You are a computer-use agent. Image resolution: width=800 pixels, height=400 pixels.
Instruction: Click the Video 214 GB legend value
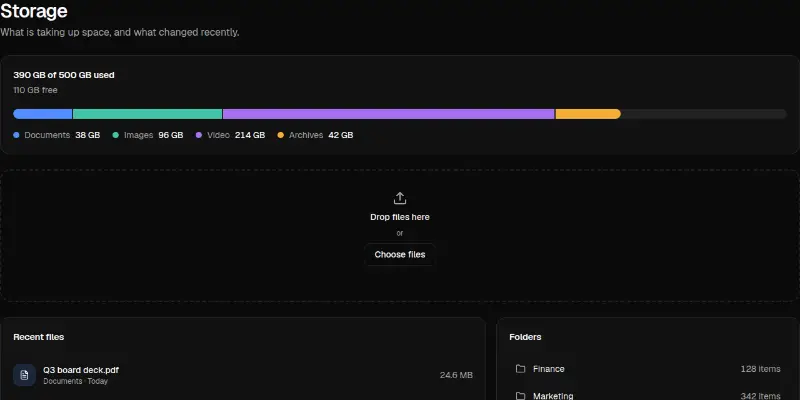click(x=250, y=135)
